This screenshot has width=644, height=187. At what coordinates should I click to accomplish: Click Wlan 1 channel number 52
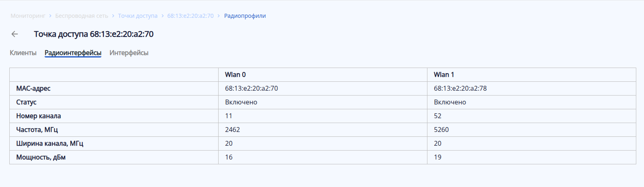coord(438,116)
